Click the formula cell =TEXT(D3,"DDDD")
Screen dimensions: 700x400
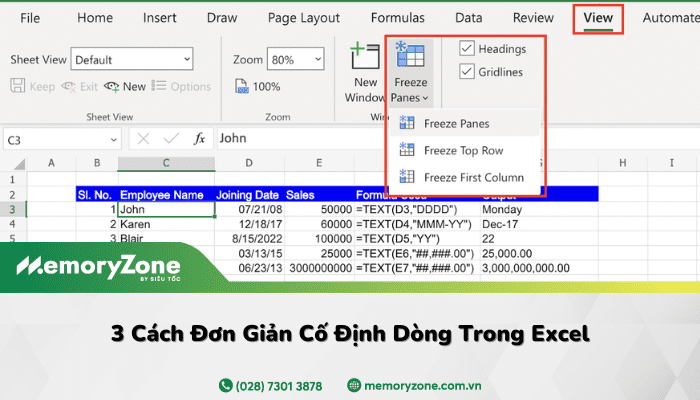417,209
